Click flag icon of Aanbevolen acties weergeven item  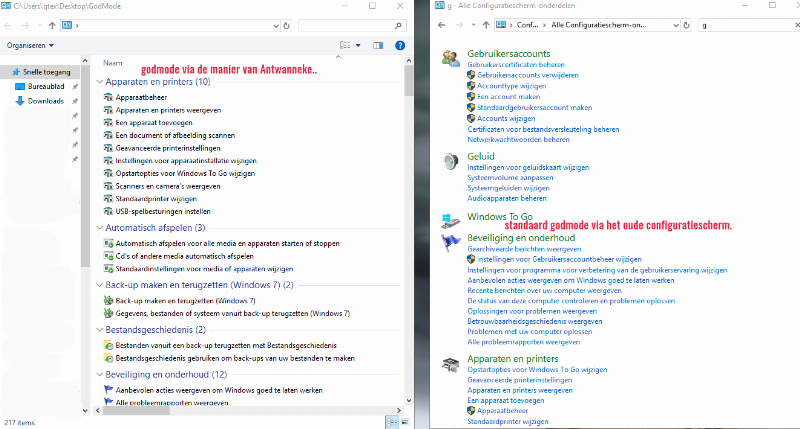[108, 390]
